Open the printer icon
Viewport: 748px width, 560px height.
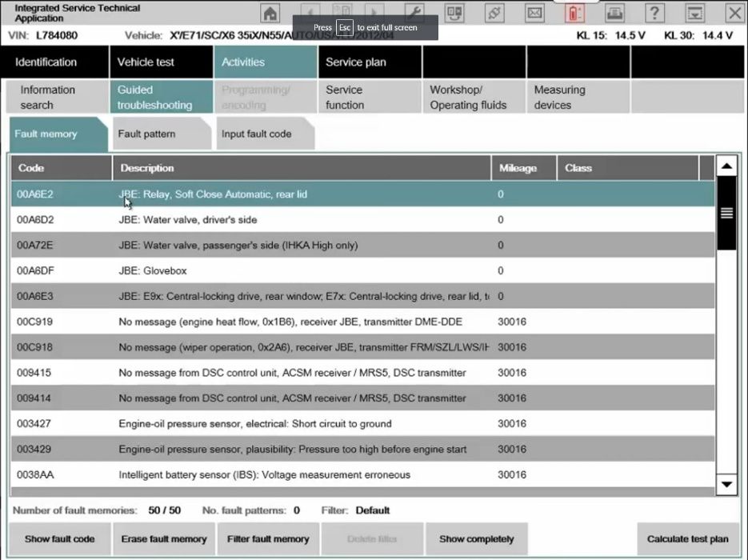tap(615, 13)
